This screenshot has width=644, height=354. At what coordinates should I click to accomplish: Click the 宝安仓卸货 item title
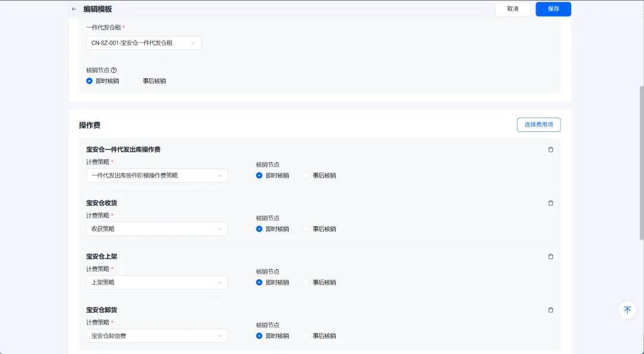(101, 310)
